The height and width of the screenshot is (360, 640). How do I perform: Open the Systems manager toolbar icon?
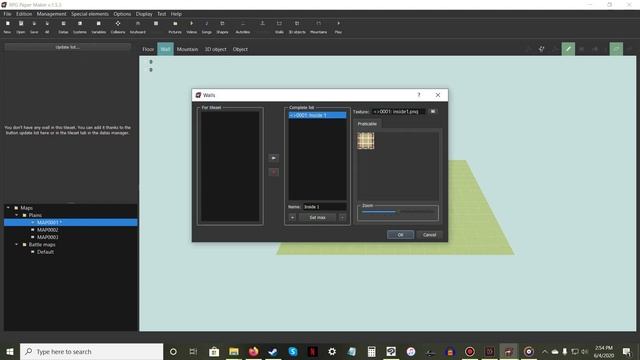point(80,27)
